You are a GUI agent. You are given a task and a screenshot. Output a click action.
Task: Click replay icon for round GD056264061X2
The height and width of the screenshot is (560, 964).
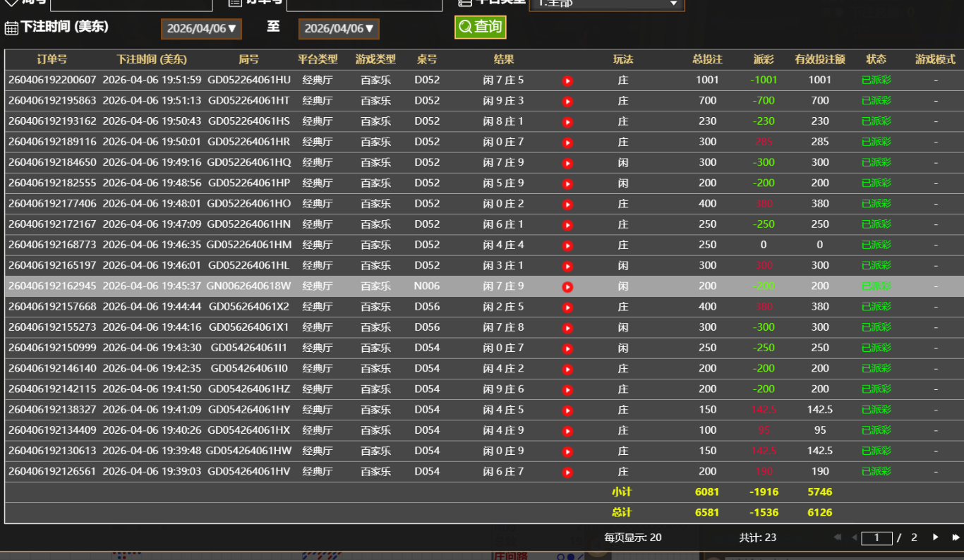(567, 308)
